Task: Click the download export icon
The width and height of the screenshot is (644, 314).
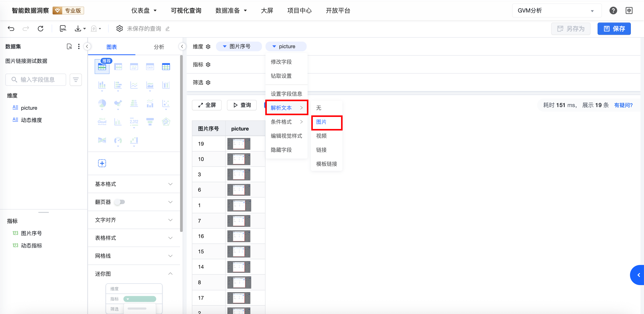Action: (x=78, y=28)
